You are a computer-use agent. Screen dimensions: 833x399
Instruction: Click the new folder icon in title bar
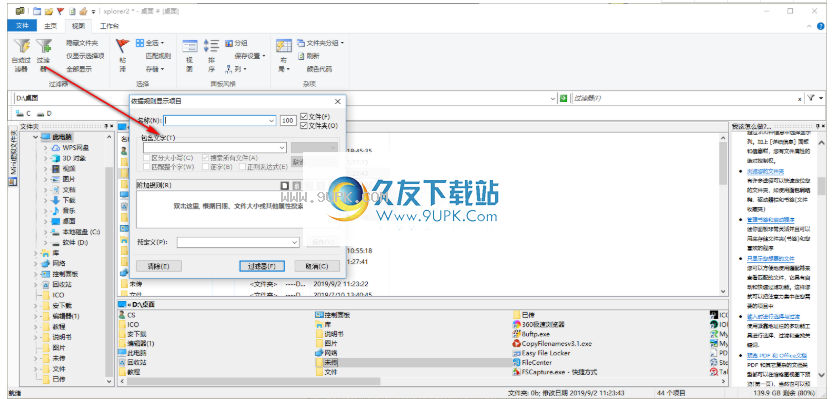pos(37,11)
